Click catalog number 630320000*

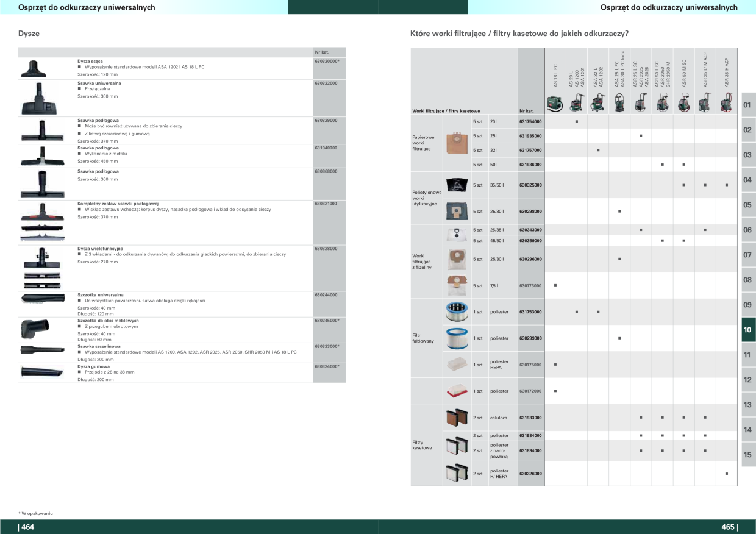point(327,62)
